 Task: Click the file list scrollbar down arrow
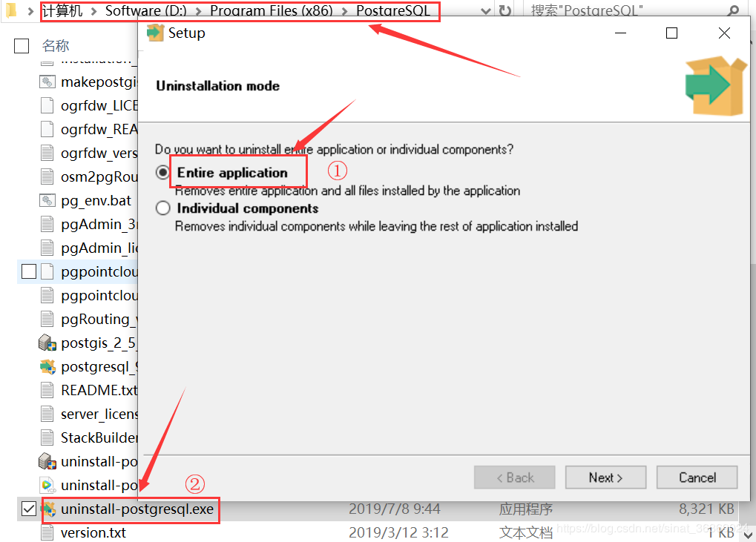(748, 535)
